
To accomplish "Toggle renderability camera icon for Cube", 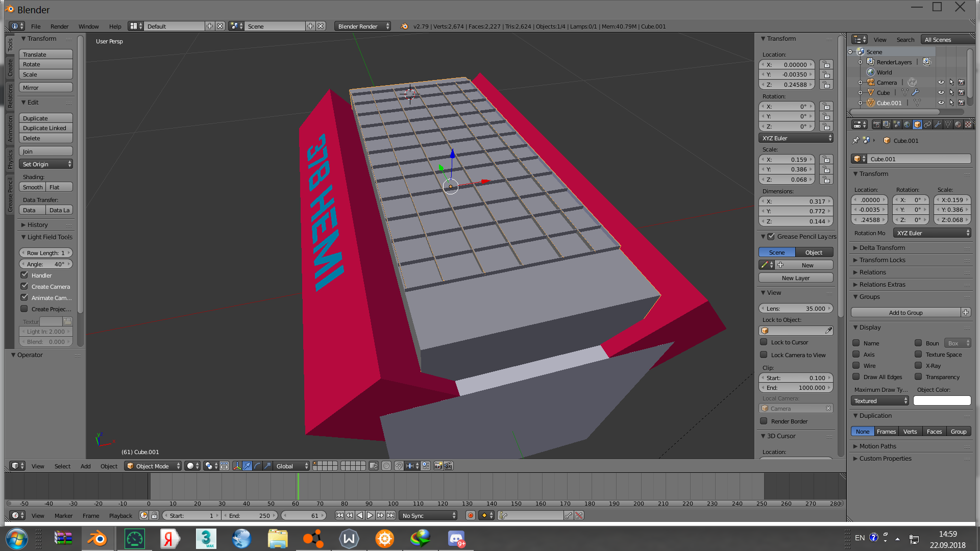I will [961, 92].
